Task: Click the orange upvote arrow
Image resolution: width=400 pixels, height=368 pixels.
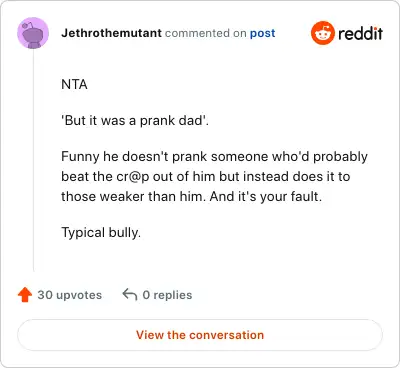Action: coord(25,295)
